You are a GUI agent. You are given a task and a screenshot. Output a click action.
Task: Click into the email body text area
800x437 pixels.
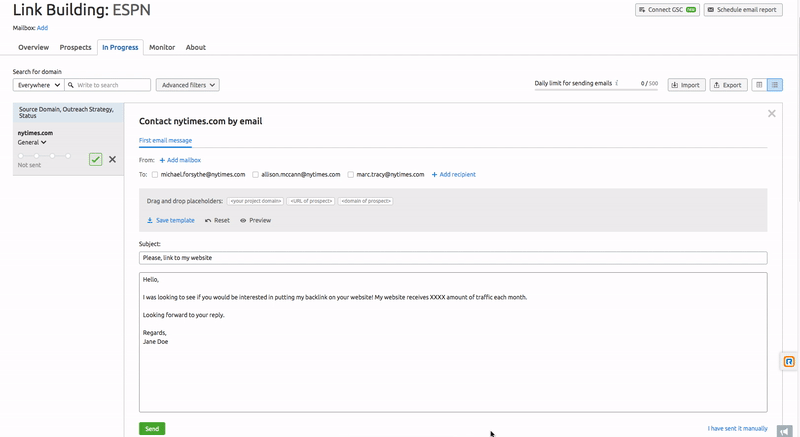point(453,342)
